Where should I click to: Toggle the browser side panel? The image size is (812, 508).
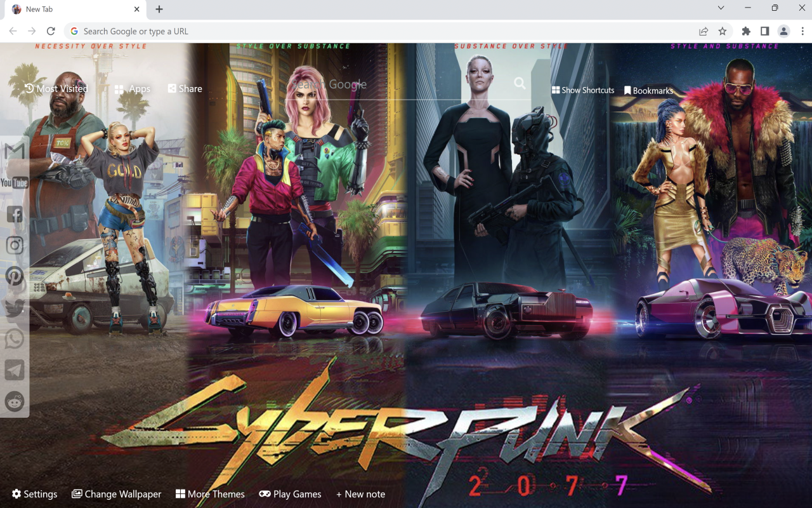coord(765,31)
